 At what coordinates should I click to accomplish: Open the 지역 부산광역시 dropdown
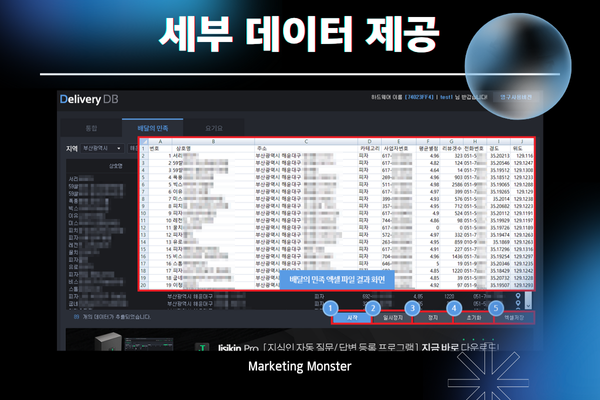[x=103, y=148]
